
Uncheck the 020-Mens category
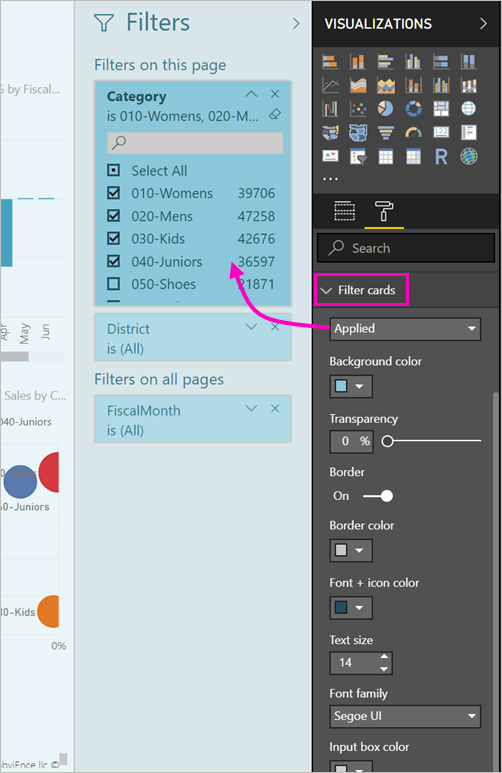coord(113,216)
